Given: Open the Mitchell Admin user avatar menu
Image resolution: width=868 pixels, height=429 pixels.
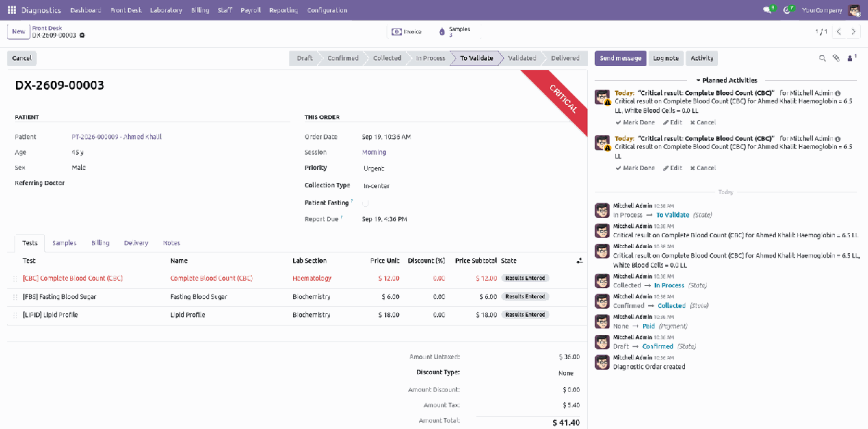Looking at the screenshot, I should (853, 10).
